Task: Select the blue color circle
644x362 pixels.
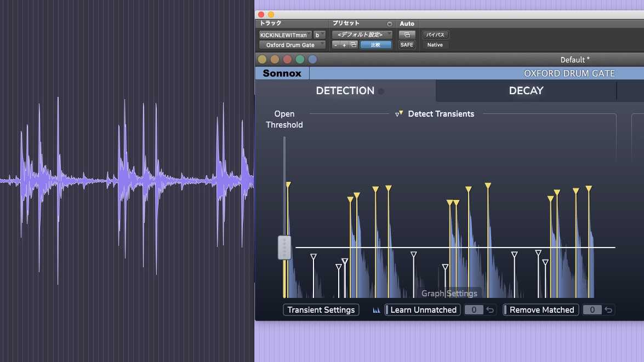Action: 312,60
